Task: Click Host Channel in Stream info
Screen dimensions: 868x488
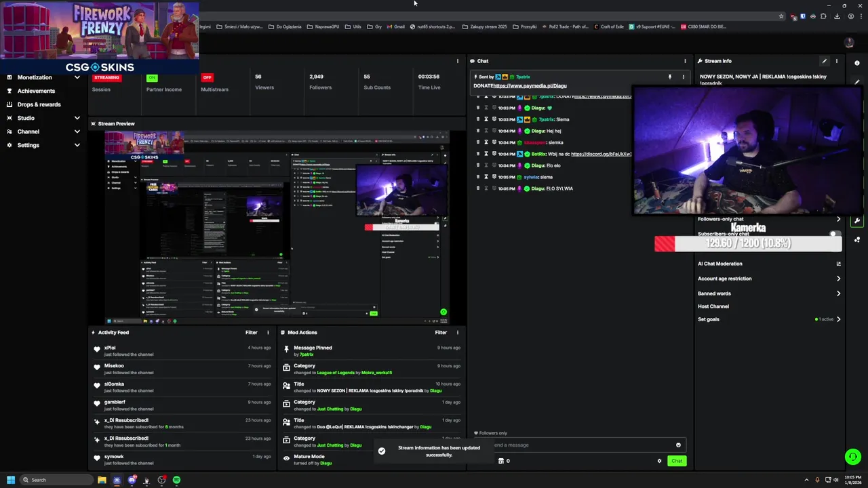Action: [x=713, y=306]
